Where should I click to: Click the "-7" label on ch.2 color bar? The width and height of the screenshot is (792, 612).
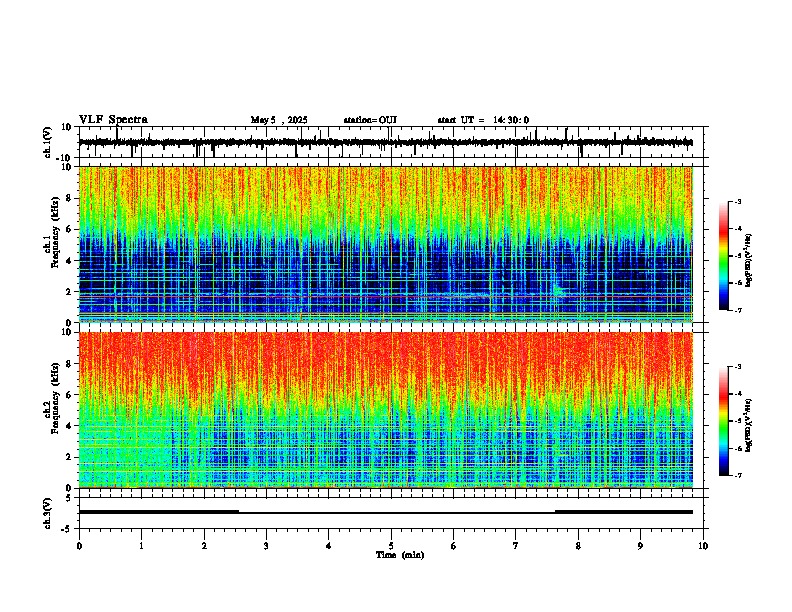[738, 476]
